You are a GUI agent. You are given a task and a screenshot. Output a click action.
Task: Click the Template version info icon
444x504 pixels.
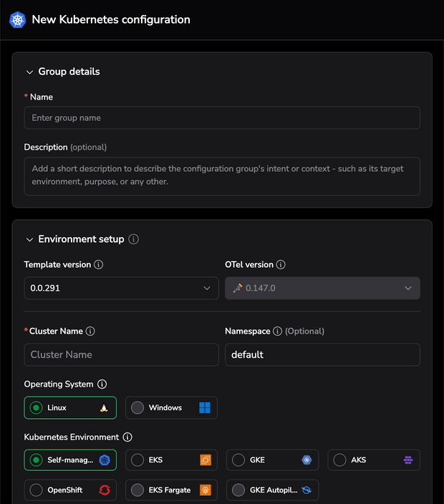coord(99,265)
